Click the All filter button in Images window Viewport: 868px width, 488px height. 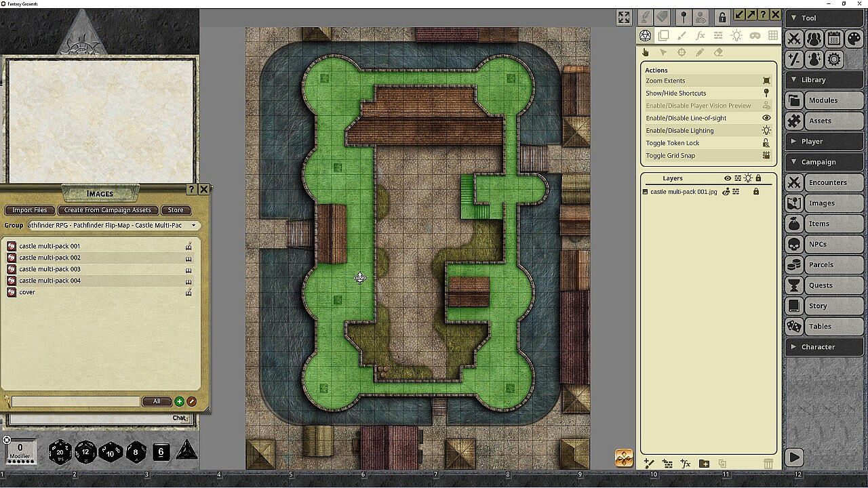click(157, 401)
